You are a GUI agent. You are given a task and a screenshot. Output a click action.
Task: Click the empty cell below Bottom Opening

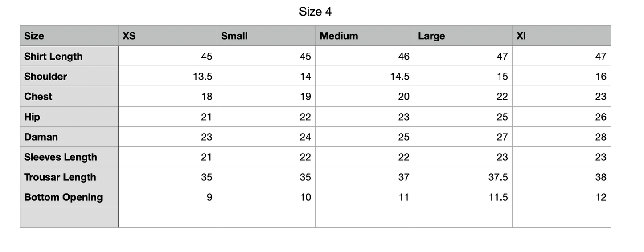click(x=69, y=217)
